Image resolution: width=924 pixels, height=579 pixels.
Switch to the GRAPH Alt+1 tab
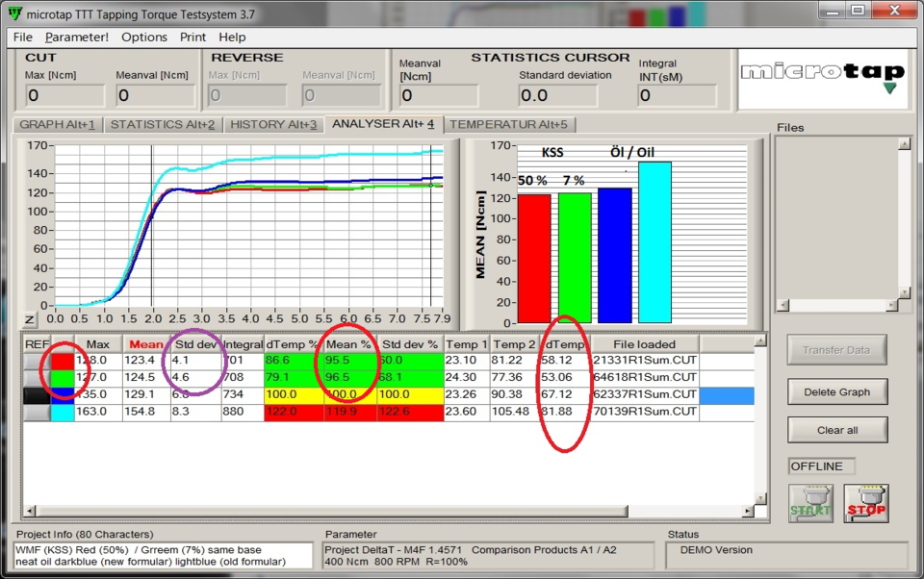click(x=57, y=125)
